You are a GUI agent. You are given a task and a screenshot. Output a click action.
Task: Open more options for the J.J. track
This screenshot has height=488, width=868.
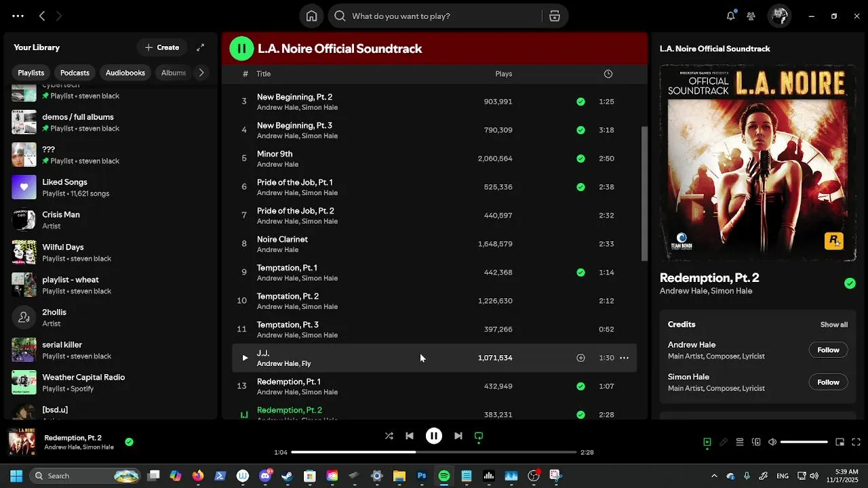pyautogui.click(x=624, y=357)
